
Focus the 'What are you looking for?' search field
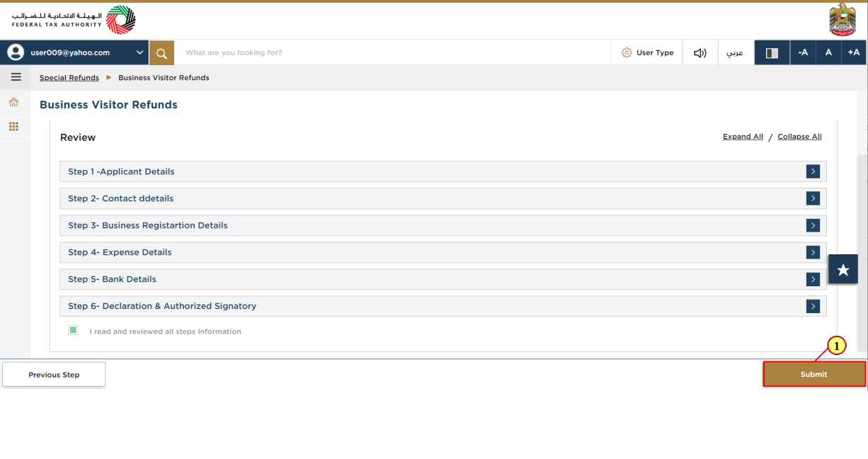(x=393, y=53)
